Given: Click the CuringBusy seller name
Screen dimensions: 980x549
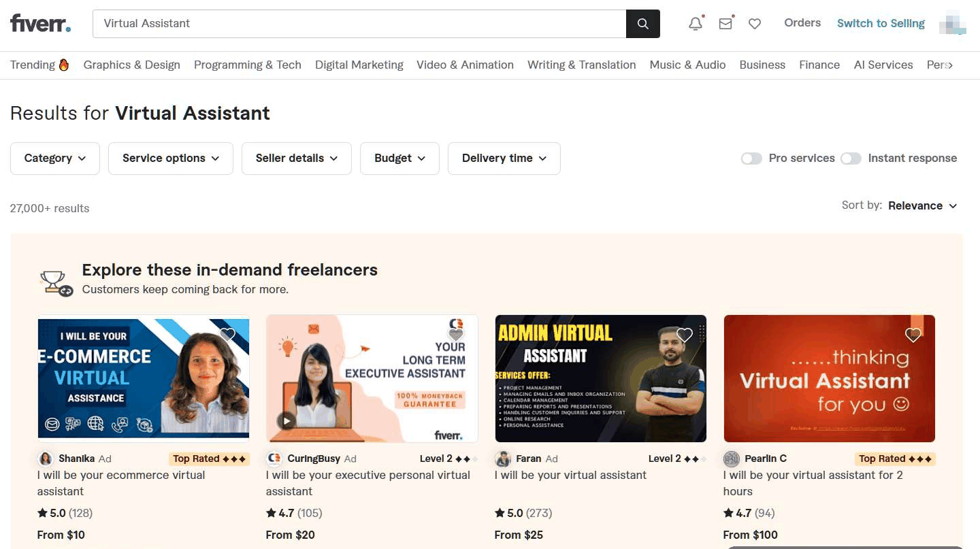Looking at the screenshot, I should click(x=314, y=459).
